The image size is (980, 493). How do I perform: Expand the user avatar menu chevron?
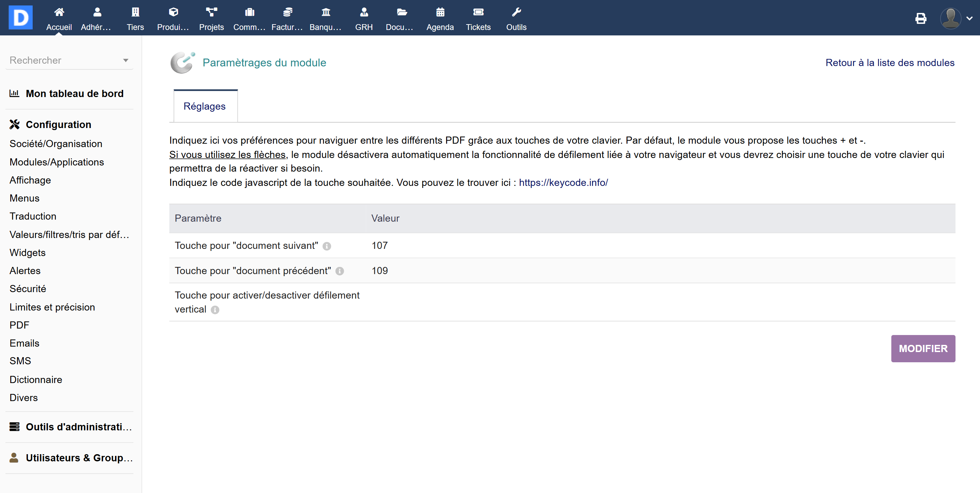[x=969, y=18]
